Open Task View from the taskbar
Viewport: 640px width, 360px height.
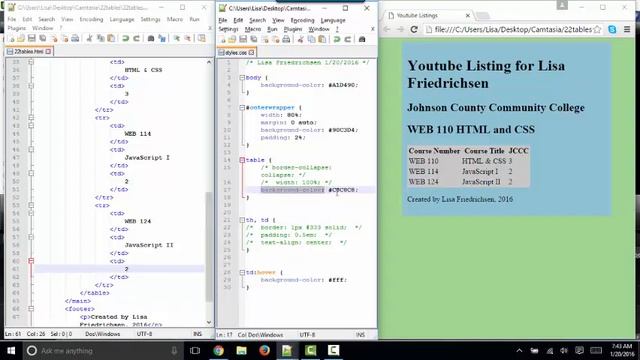[x=195, y=351]
